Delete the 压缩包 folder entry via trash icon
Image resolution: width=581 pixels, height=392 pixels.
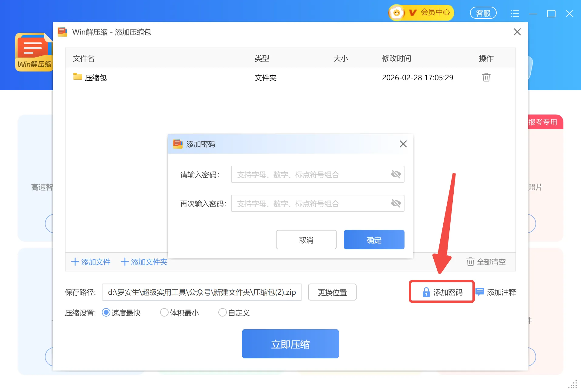point(486,77)
